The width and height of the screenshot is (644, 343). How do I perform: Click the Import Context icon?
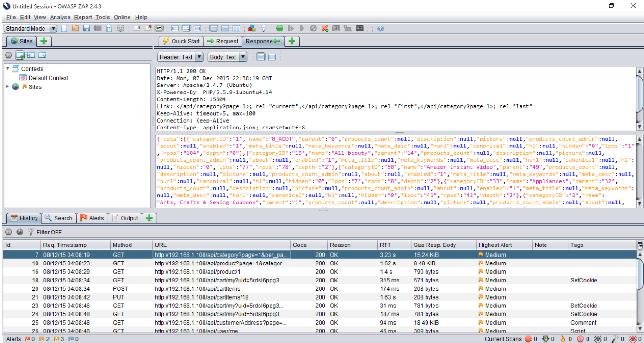(31, 55)
